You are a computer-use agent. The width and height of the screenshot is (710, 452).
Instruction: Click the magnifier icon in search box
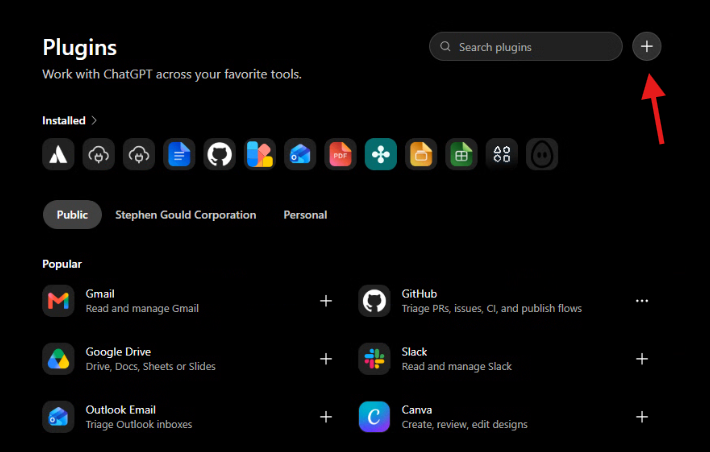[446, 47]
